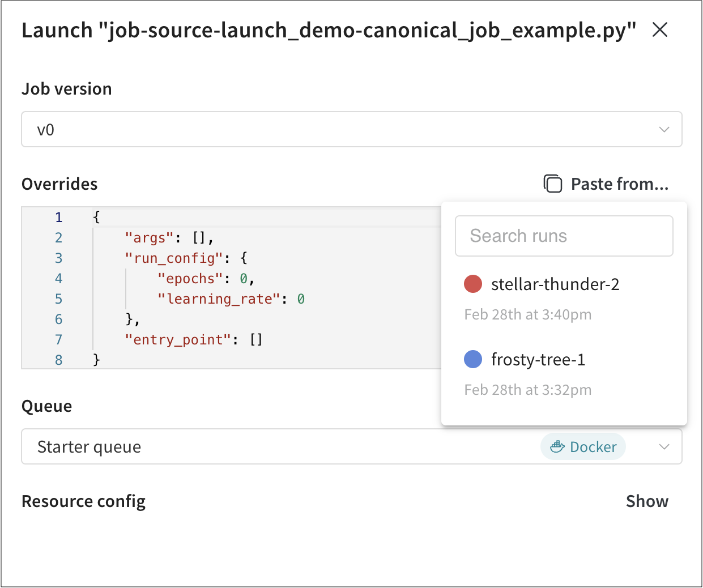
Task: Select the stellar-thunder-2 run
Action: pos(555,284)
